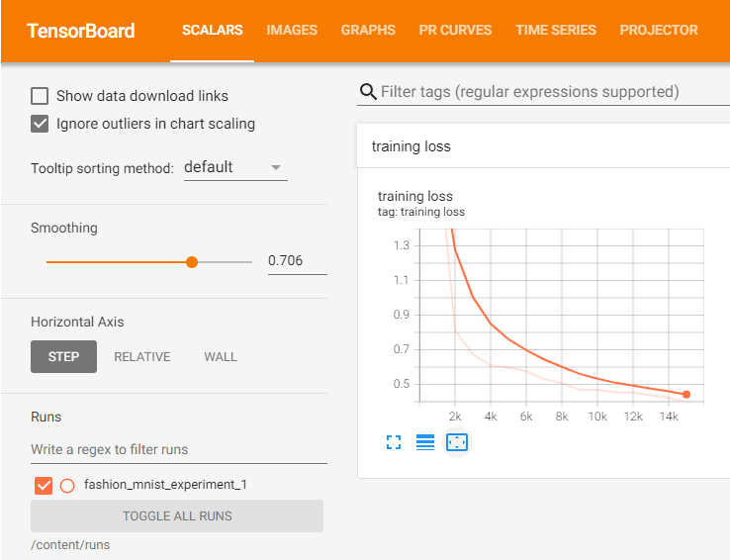Expand training loss chart to full size

(394, 442)
